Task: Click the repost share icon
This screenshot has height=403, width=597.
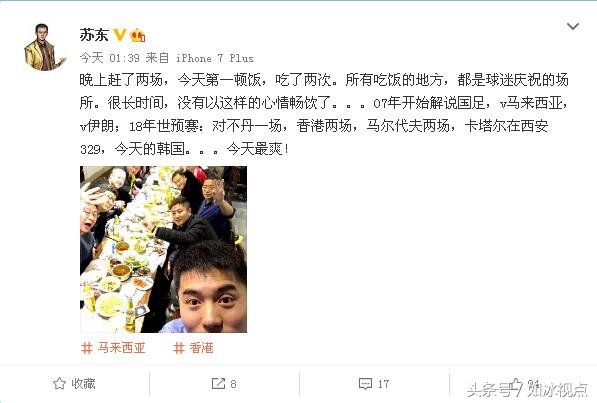Action: 218,384
